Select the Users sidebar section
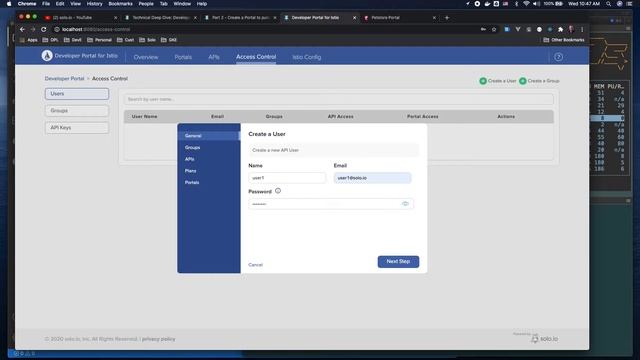The image size is (640, 360). point(77,93)
